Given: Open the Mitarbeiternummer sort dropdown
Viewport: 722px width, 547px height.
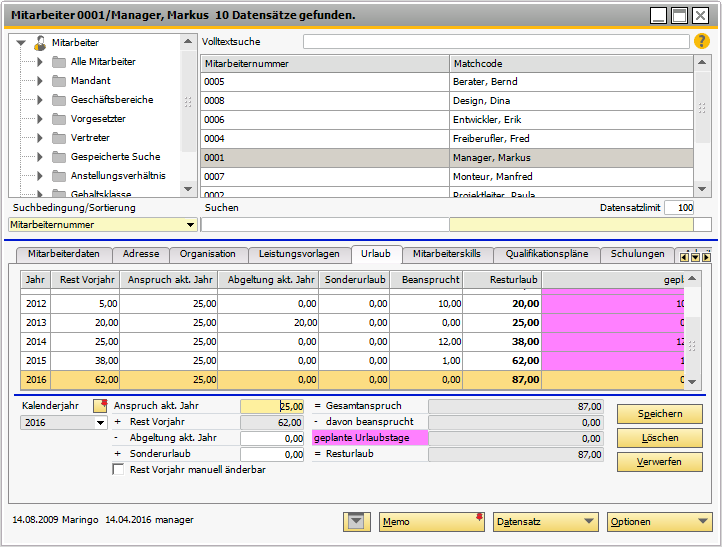Looking at the screenshot, I should pyautogui.click(x=190, y=225).
